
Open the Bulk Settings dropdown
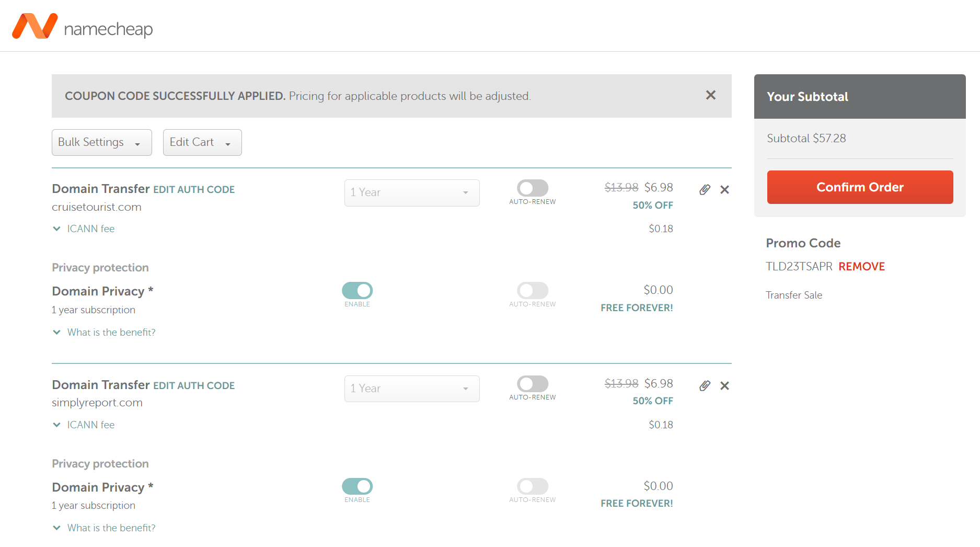102,142
